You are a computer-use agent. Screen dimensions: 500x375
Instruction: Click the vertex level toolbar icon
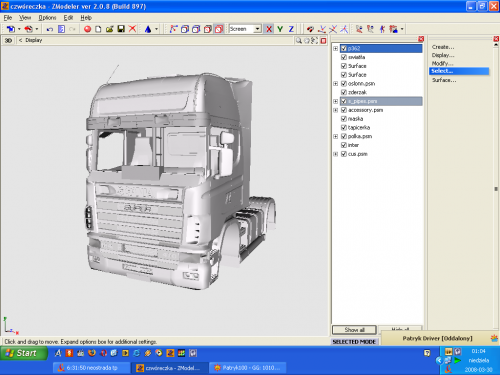click(x=173, y=29)
